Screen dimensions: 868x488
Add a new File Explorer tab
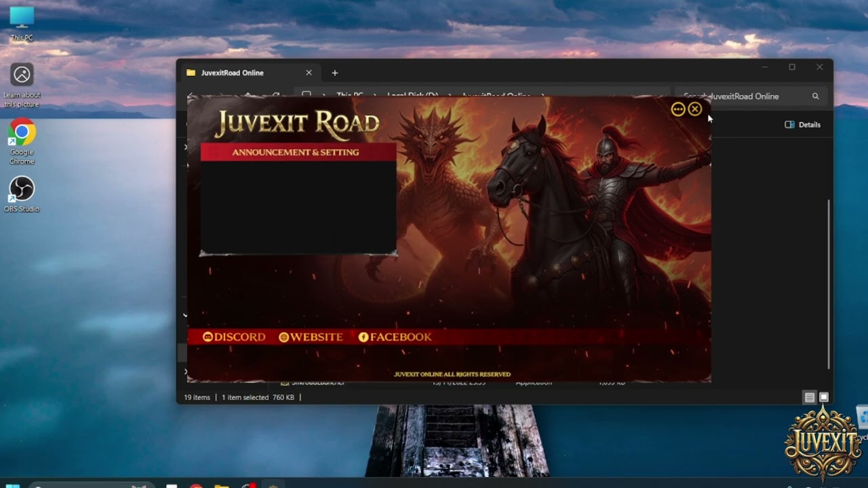pyautogui.click(x=334, y=73)
